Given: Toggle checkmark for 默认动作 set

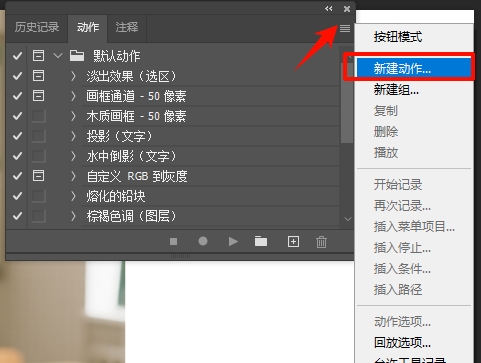Looking at the screenshot, I should click(x=17, y=56).
